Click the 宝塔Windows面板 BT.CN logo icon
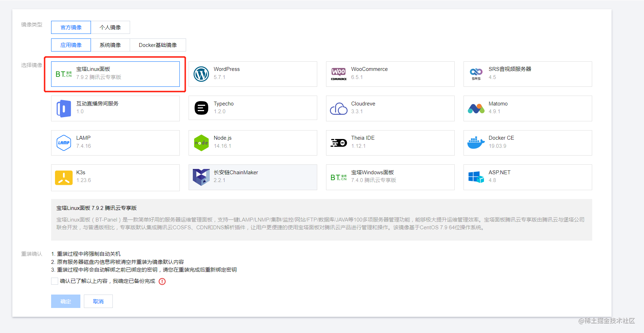The image size is (644, 333). [x=338, y=177]
